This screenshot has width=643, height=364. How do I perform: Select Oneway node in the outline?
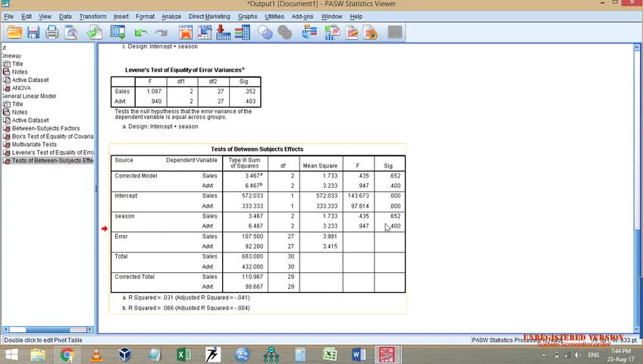click(11, 56)
